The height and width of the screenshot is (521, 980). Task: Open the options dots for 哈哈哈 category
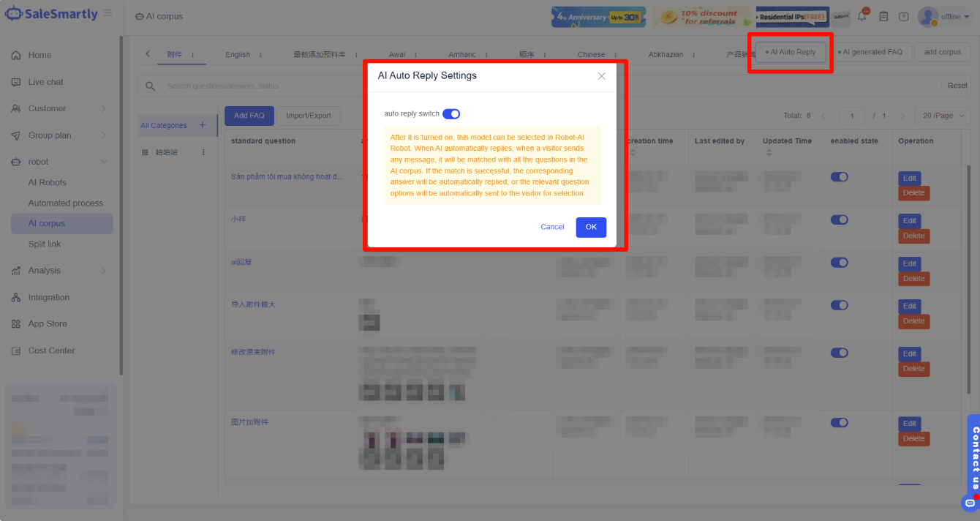[x=204, y=152]
